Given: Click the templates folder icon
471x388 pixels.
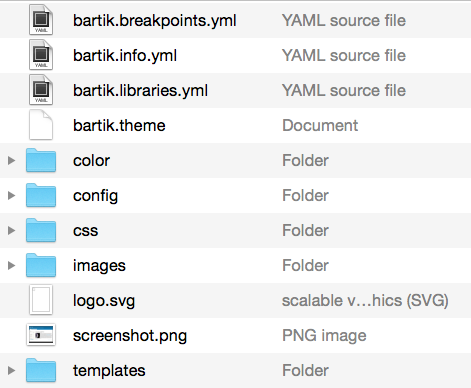Looking at the screenshot, I should tap(41, 370).
